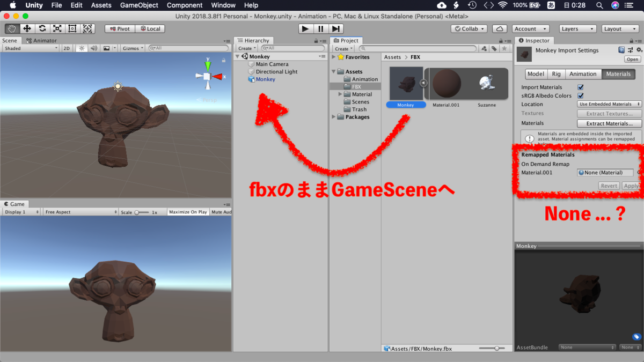Toggle the Hierarchy panel lock
The height and width of the screenshot is (362, 644).
(316, 41)
